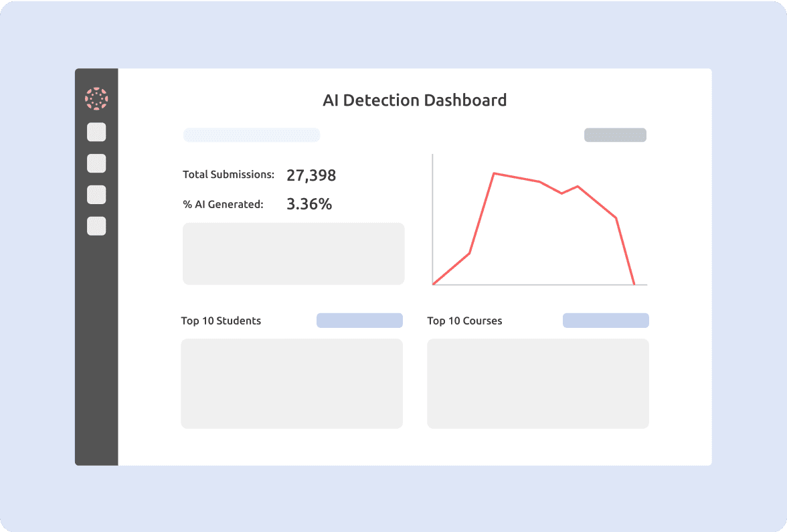Click the Top 10 Students results panel
This screenshot has height=532, width=787.
(291, 383)
